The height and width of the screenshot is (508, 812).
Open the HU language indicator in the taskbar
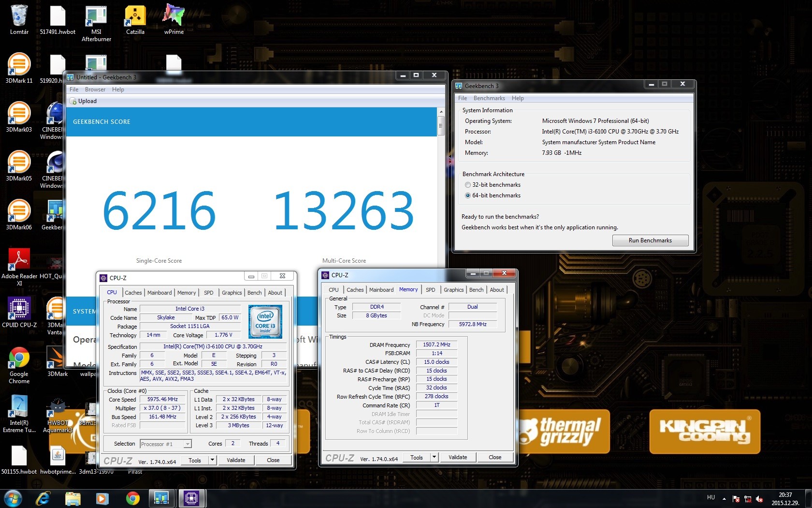711,497
